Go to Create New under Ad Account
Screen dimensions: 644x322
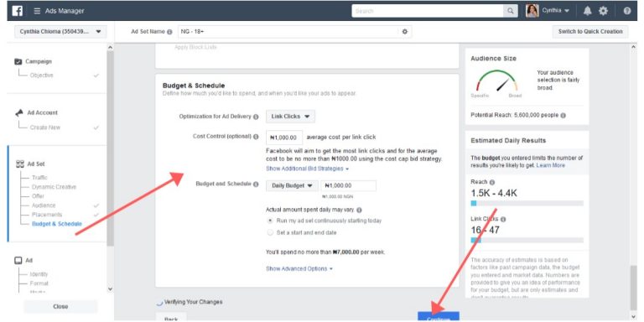point(45,127)
